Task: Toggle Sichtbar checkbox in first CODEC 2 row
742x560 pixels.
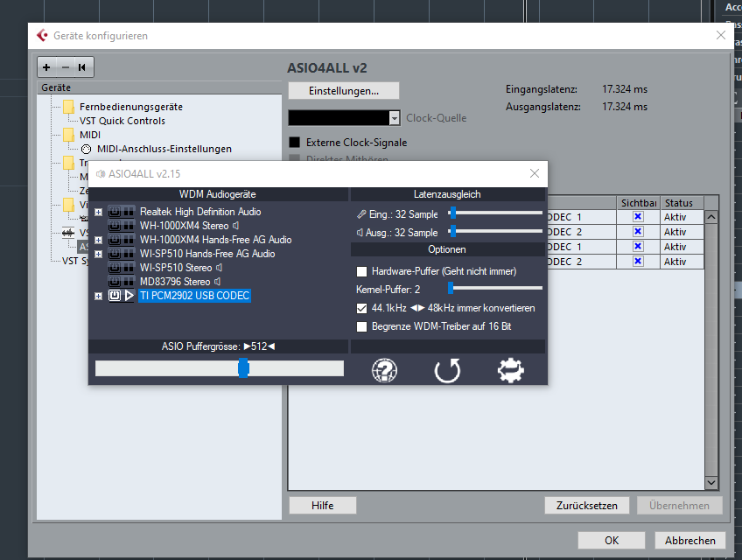Action: tap(638, 232)
